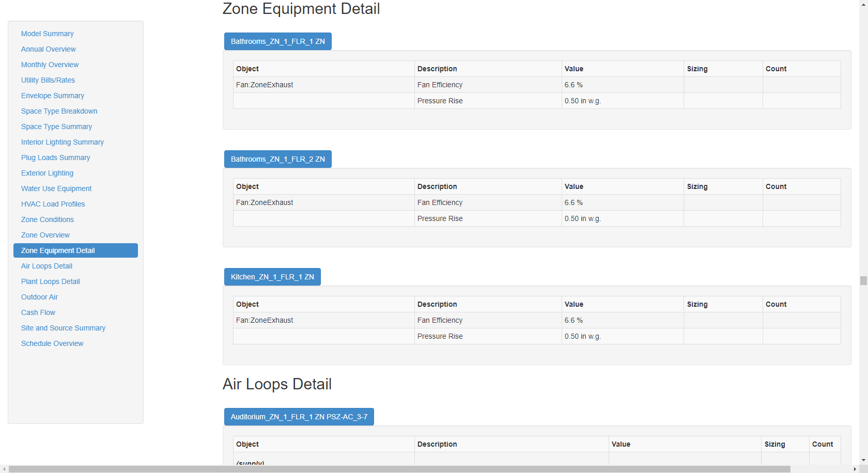View Utility Bills/Rates details
Viewport: 868px width, 473px height.
[x=48, y=80]
